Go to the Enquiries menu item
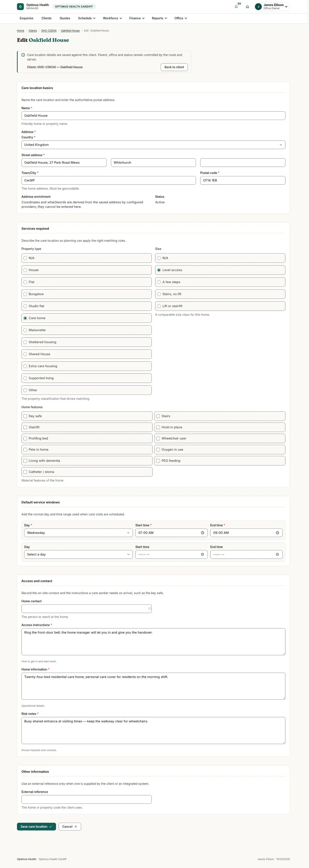 click(26, 18)
